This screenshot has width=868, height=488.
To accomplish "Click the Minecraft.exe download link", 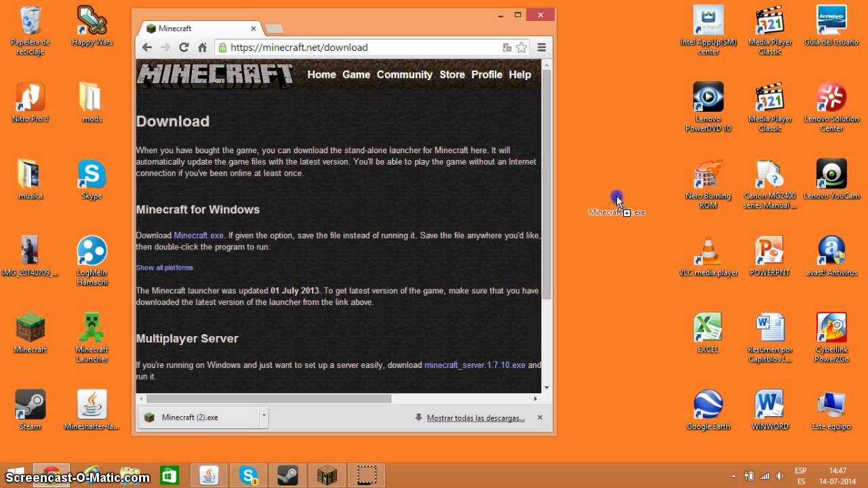I will pos(199,235).
